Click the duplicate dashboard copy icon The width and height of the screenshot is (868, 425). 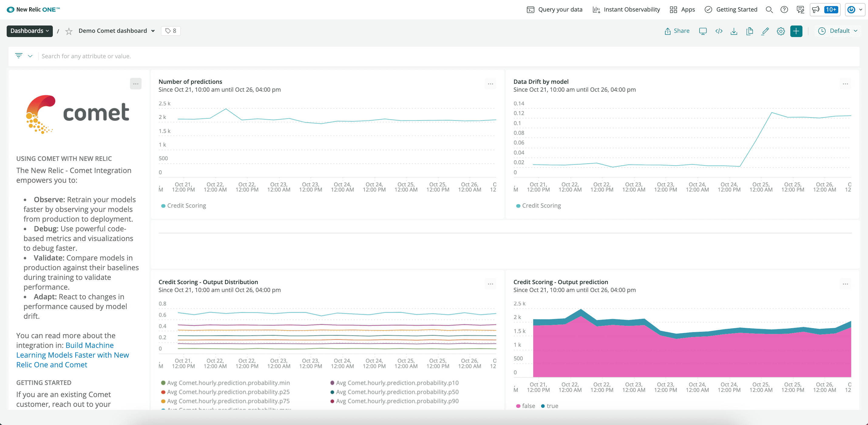[x=749, y=31]
